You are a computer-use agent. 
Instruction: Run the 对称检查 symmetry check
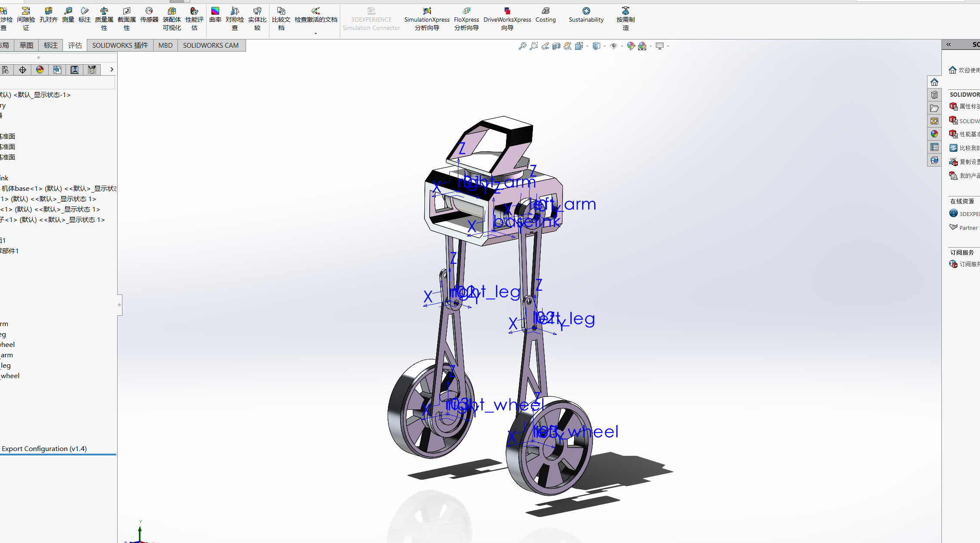coord(235,19)
